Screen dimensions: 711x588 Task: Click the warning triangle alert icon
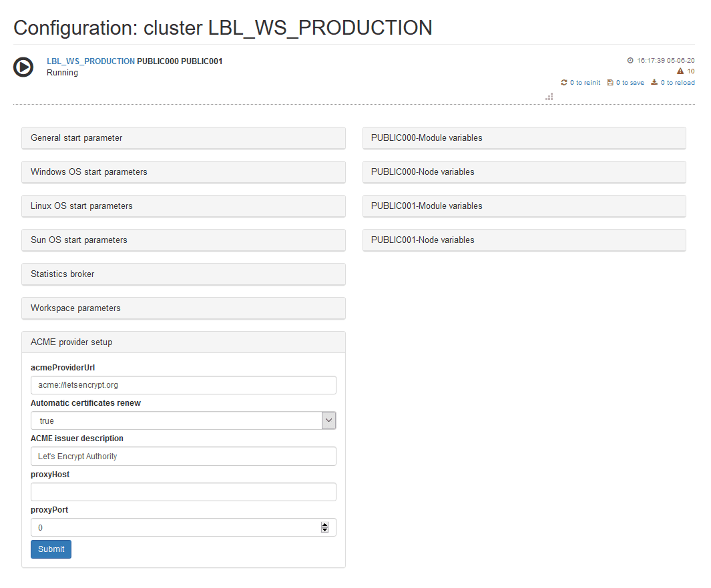(680, 71)
